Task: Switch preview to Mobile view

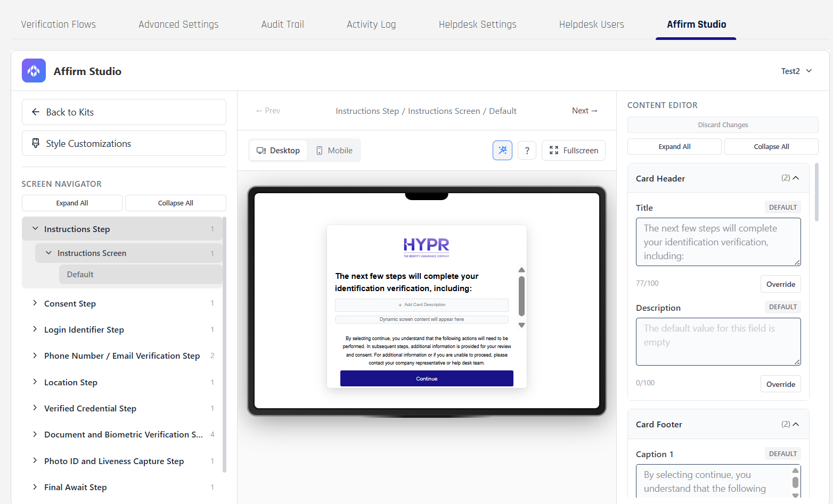Action: (x=334, y=151)
